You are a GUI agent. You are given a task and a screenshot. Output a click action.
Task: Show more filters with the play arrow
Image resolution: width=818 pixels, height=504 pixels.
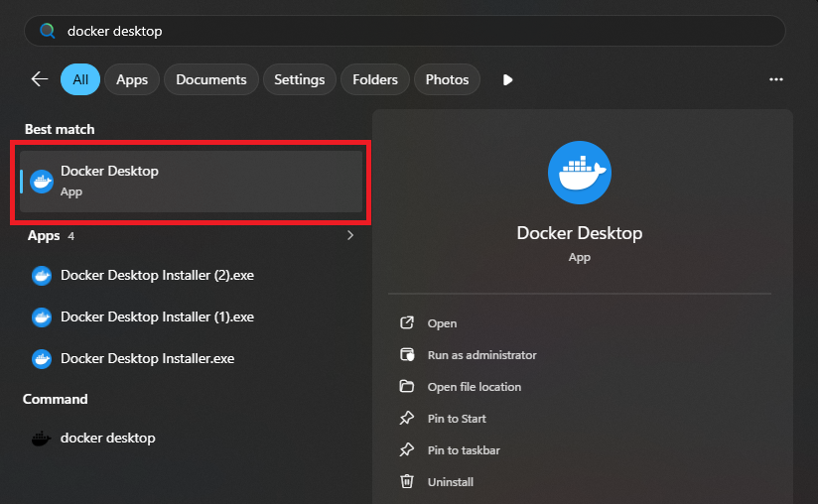[507, 79]
